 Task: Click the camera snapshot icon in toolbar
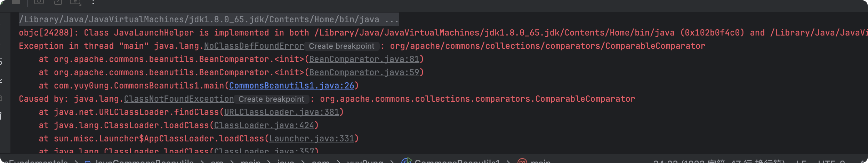click(x=39, y=1)
